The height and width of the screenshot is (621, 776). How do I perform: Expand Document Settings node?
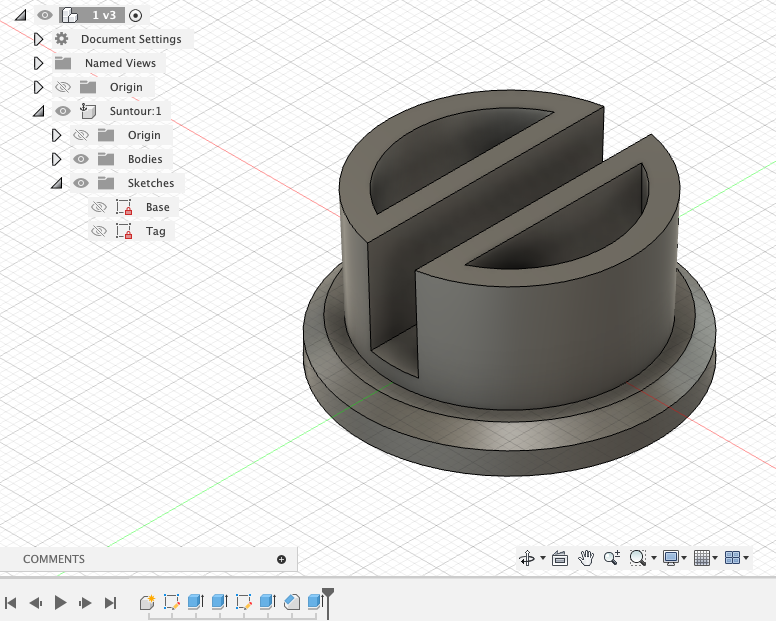(x=38, y=39)
